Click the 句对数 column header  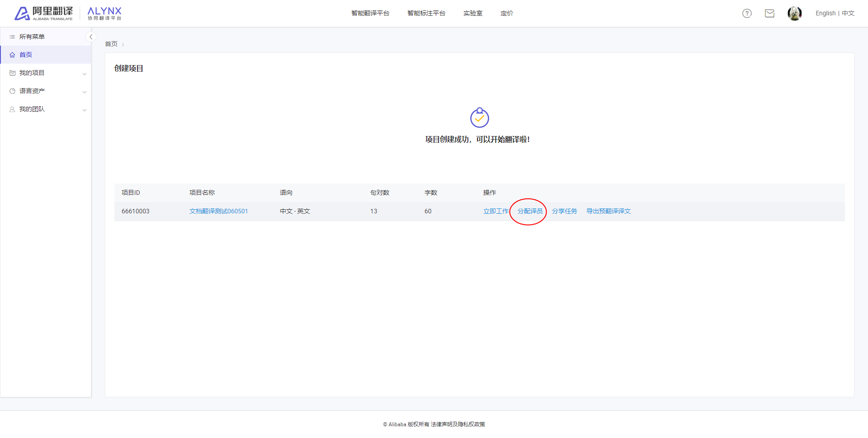point(380,193)
